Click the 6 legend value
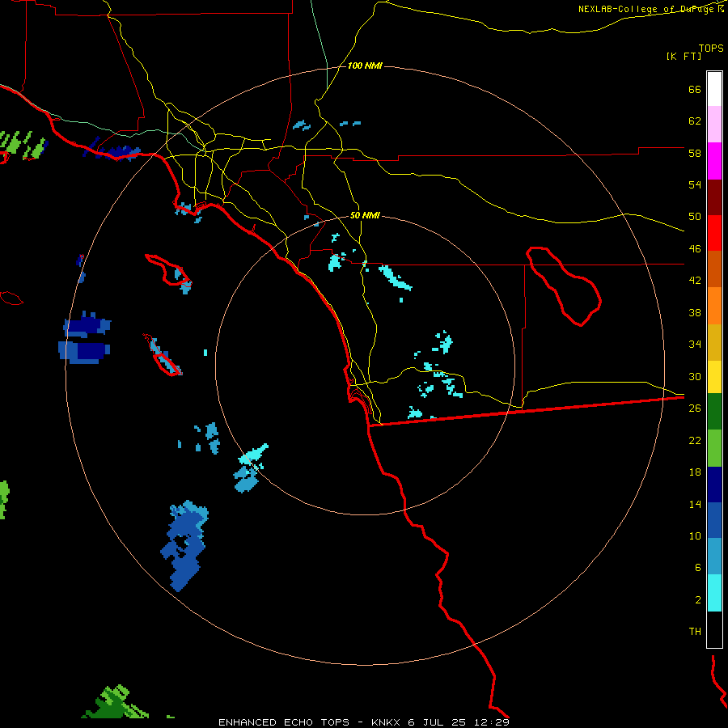 tap(698, 567)
